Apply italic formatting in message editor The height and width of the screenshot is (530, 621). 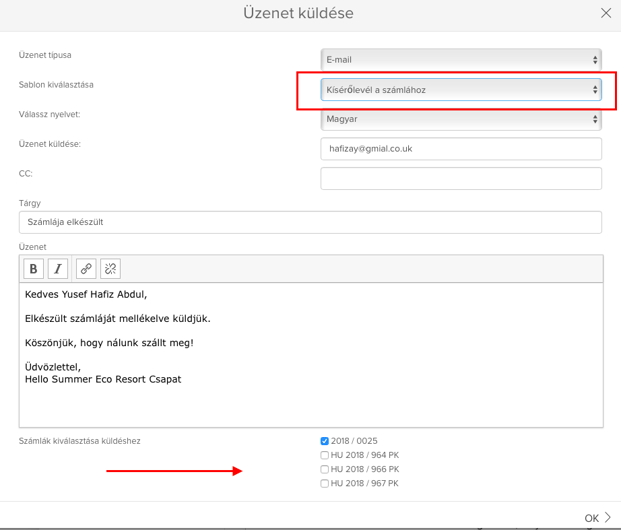click(x=58, y=269)
